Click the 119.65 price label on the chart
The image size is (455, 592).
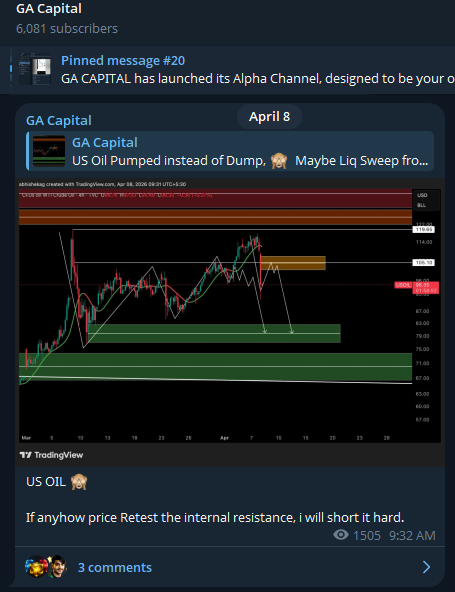(x=424, y=230)
